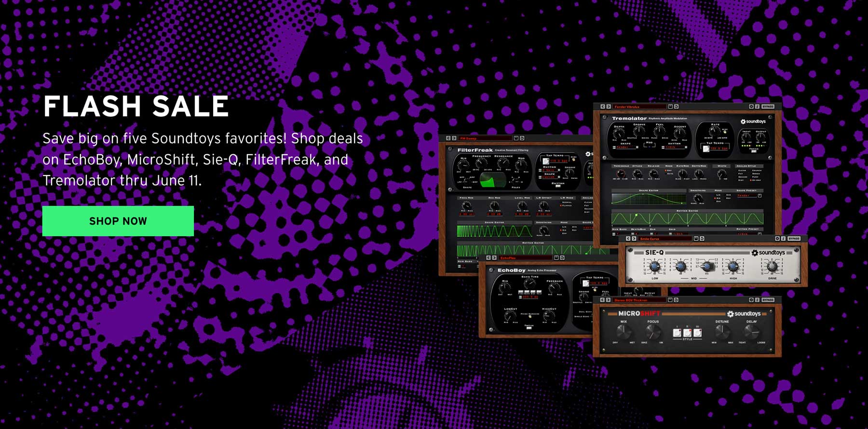Viewport: 868px width, 429px height.
Task: Go to previous preset in EchoBoy
Action: coord(488,258)
